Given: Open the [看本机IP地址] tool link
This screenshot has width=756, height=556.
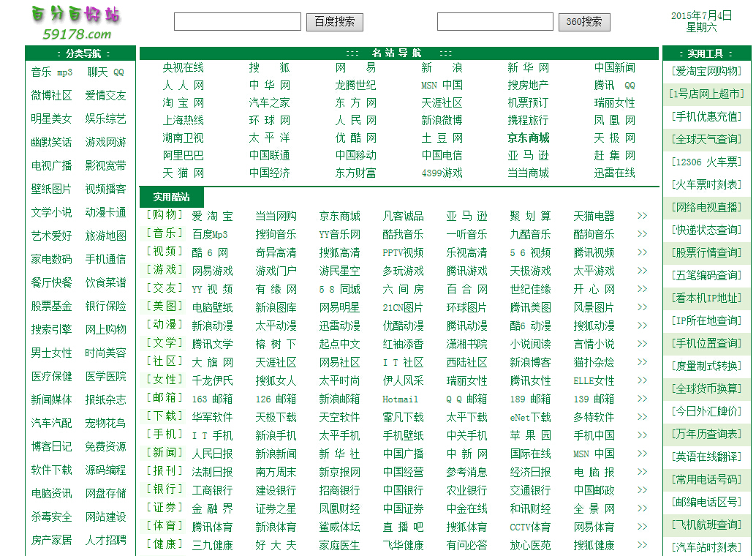Looking at the screenshot, I should click(707, 298).
